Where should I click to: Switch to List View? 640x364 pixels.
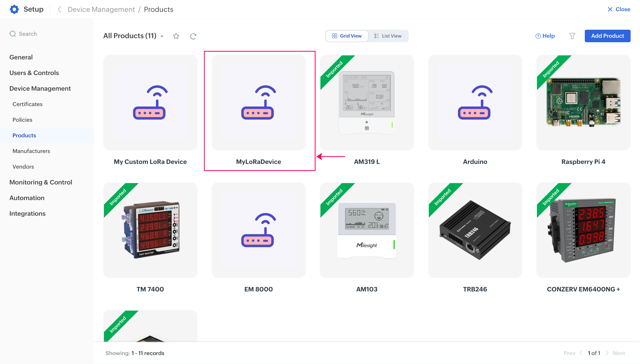coord(388,36)
